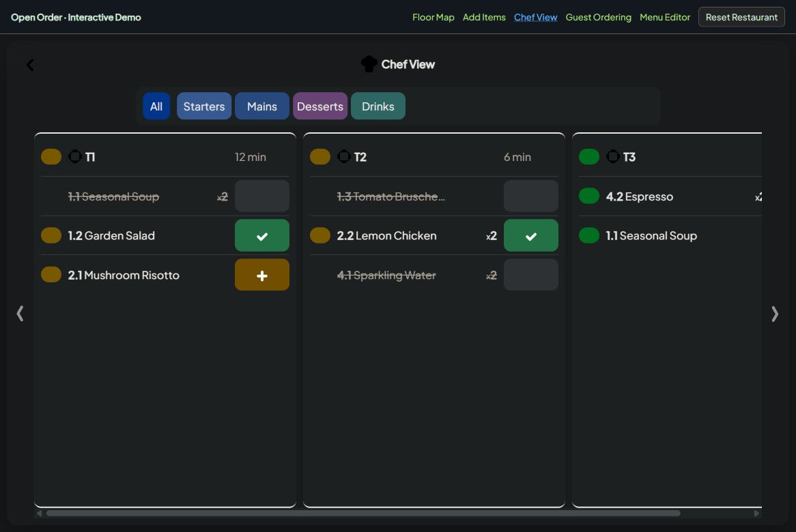
Task: Click the circle icon beside T3
Action: [613, 157]
